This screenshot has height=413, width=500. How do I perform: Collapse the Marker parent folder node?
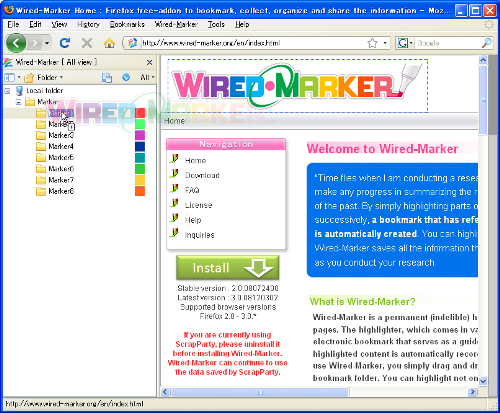tap(19, 102)
